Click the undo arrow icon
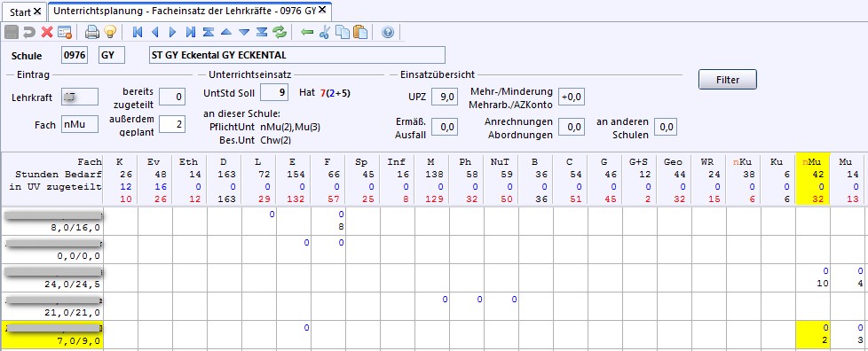This screenshot has width=868, height=351. [28, 32]
